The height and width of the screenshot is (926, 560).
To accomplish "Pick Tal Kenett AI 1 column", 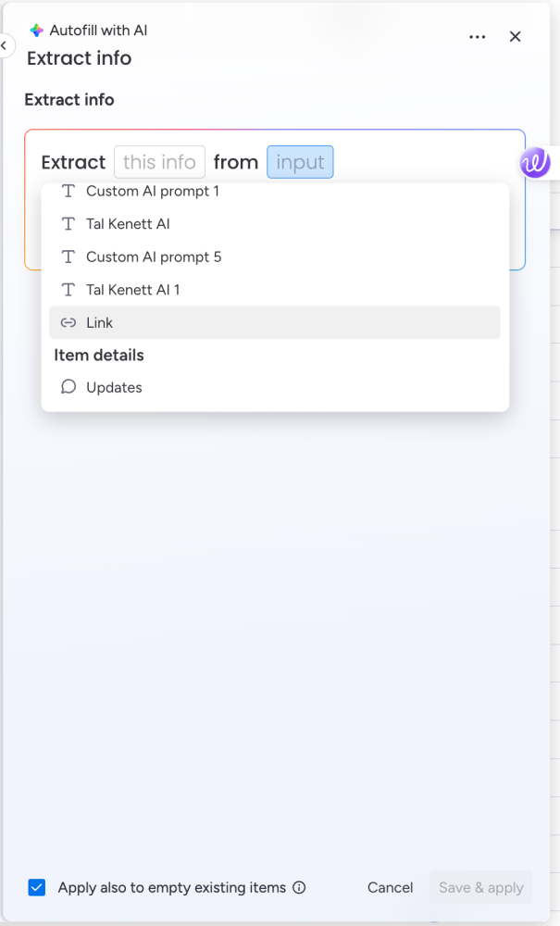I will pos(133,290).
